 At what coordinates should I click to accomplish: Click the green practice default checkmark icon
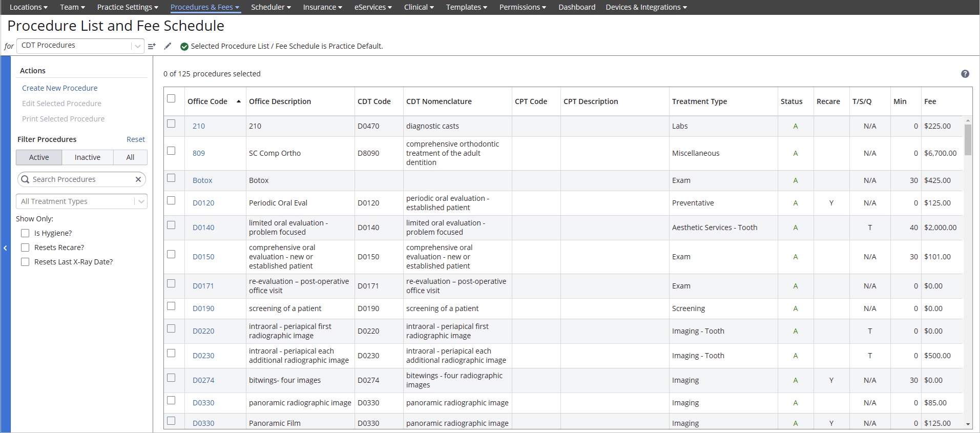click(184, 47)
